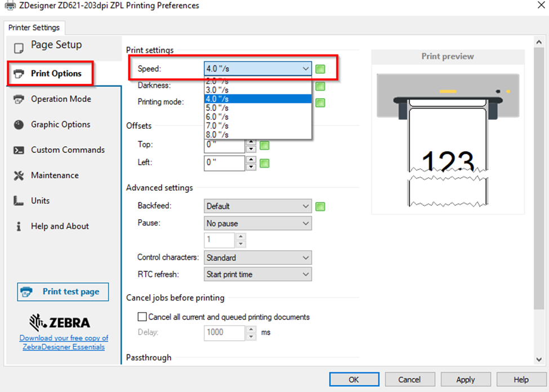The width and height of the screenshot is (549, 392).
Task: Toggle green indicator next to Speed
Action: tap(320, 69)
